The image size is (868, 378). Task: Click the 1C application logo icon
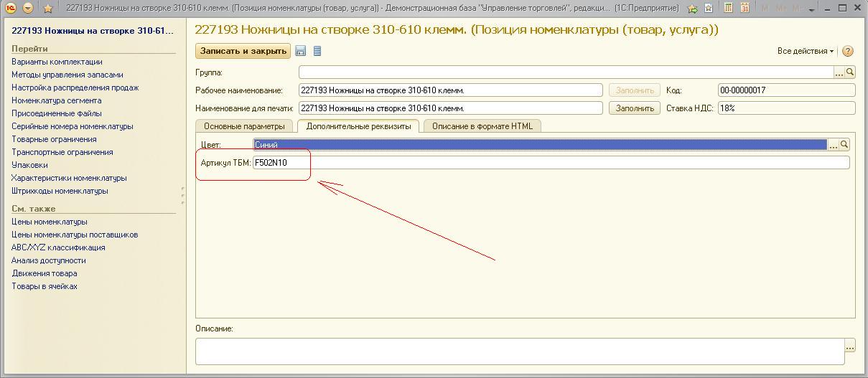(10, 8)
